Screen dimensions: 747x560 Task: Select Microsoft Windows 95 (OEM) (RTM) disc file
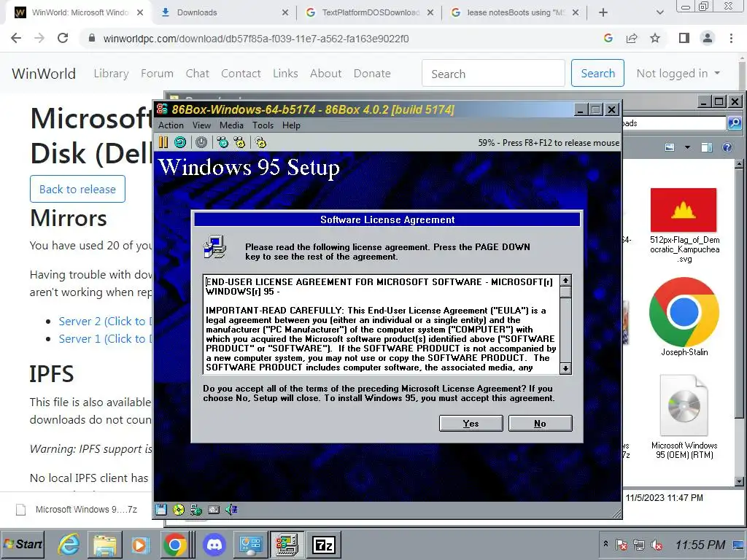(684, 417)
